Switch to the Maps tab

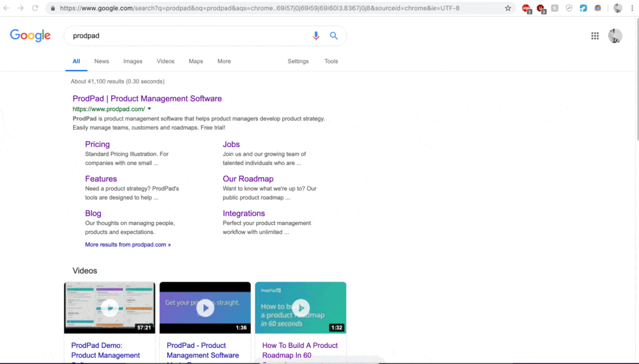coord(195,61)
